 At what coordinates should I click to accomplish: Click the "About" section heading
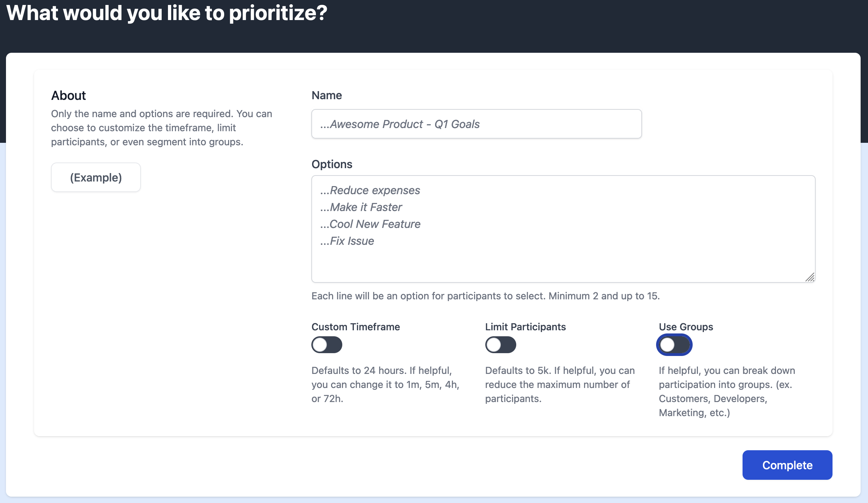69,95
